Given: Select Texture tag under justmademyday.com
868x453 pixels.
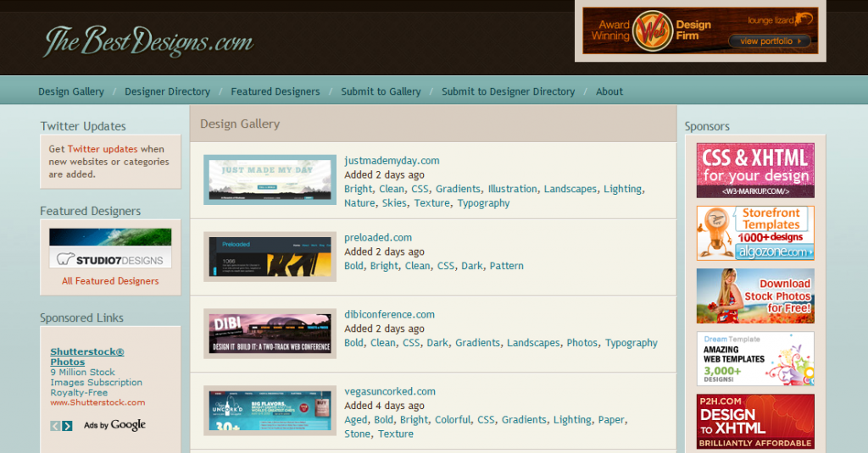Looking at the screenshot, I should tap(431, 203).
